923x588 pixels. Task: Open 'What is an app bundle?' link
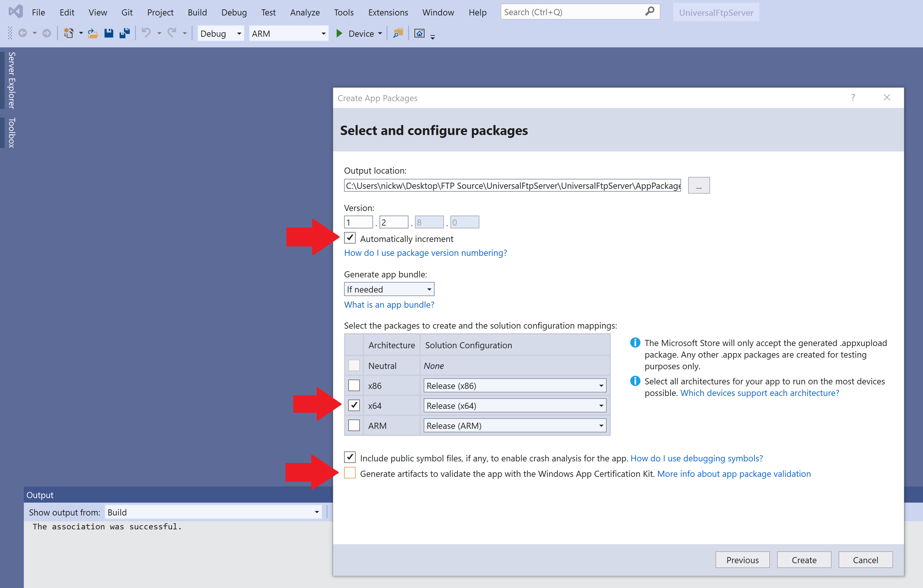[x=389, y=305]
